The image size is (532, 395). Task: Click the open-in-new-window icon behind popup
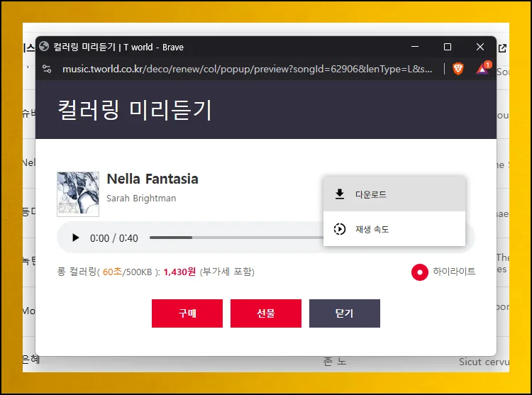[x=502, y=48]
